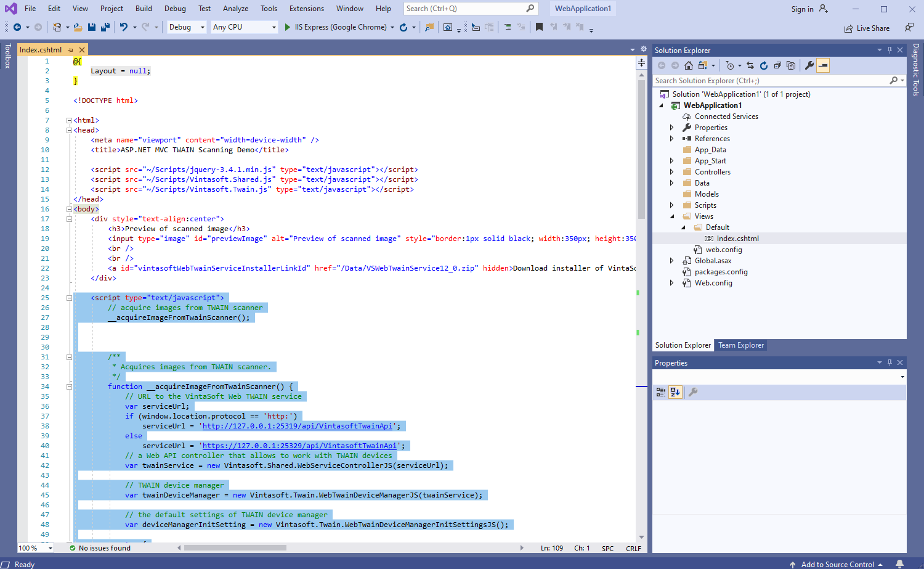The image size is (924, 569).
Task: Click the notifications bell in the status bar
Action: [x=899, y=564]
